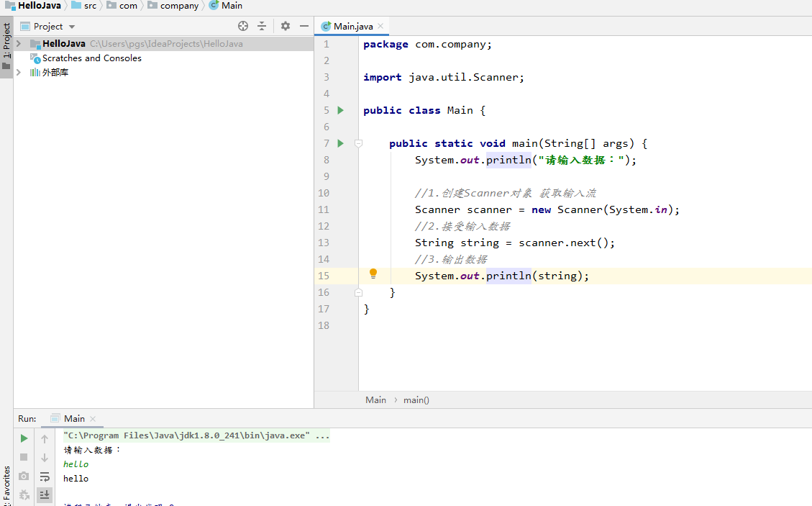The height and width of the screenshot is (506, 812).
Task: Click the run gutter arrow beside the Main class declaration
Action: (x=341, y=110)
